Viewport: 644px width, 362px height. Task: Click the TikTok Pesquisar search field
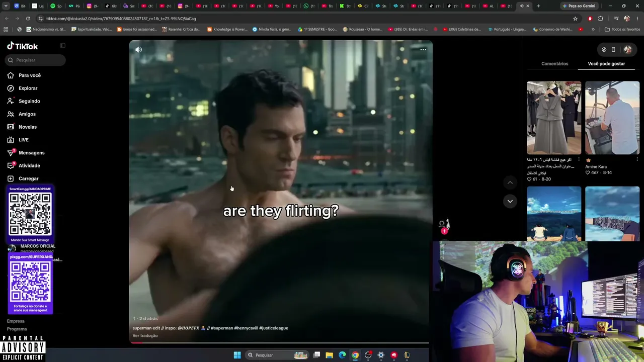point(35,60)
